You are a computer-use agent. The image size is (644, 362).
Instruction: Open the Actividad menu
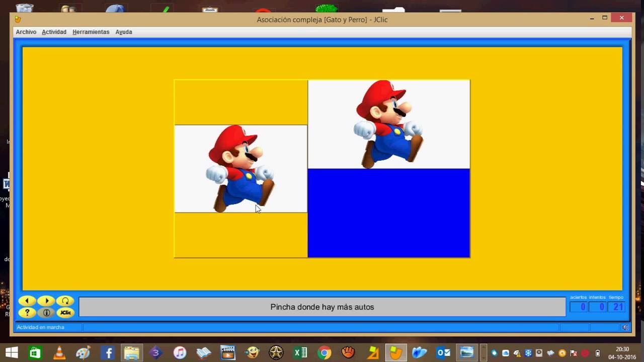(x=54, y=32)
